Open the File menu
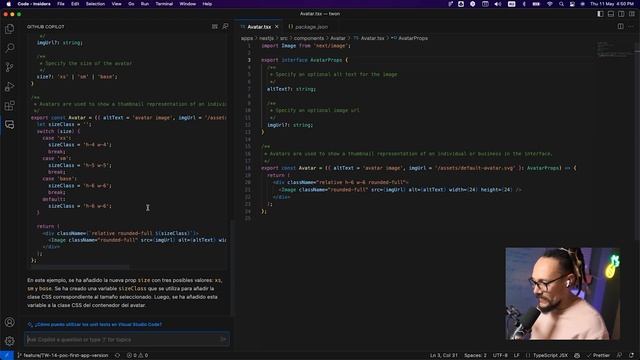Viewport: 640px width, 360px height. coord(61,4)
